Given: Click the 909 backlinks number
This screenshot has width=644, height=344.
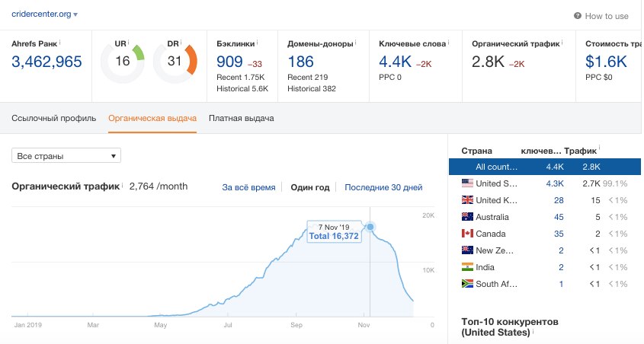Looking at the screenshot, I should (230, 62).
